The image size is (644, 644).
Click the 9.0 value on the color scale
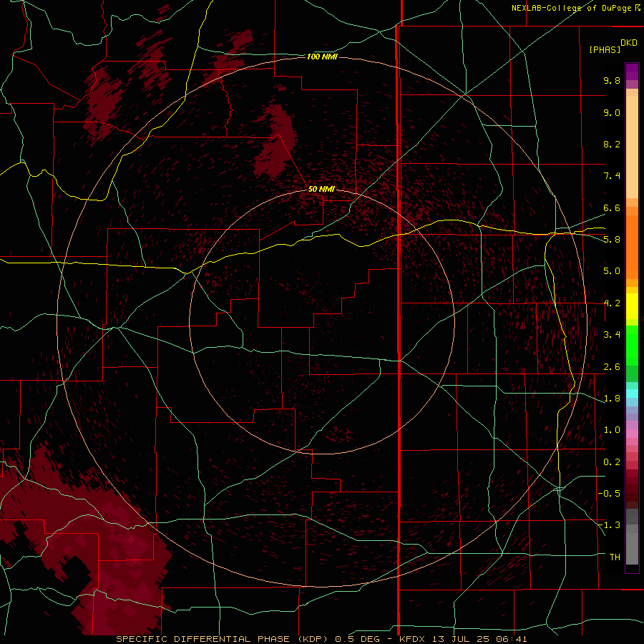[x=612, y=112]
